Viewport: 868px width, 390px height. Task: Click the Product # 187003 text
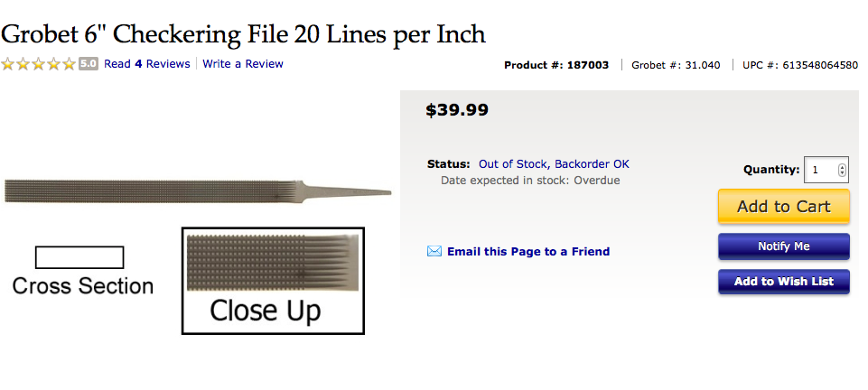[x=556, y=65]
